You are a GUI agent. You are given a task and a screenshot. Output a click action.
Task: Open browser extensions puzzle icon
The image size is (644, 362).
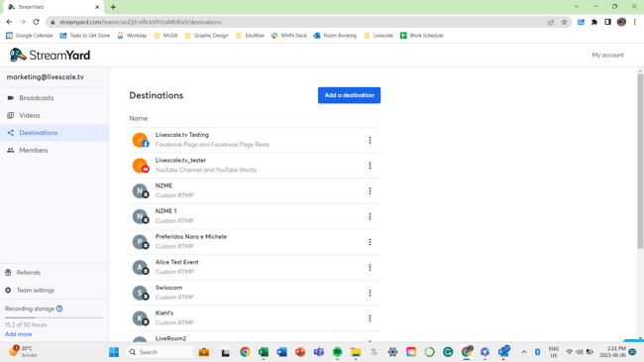point(594,22)
